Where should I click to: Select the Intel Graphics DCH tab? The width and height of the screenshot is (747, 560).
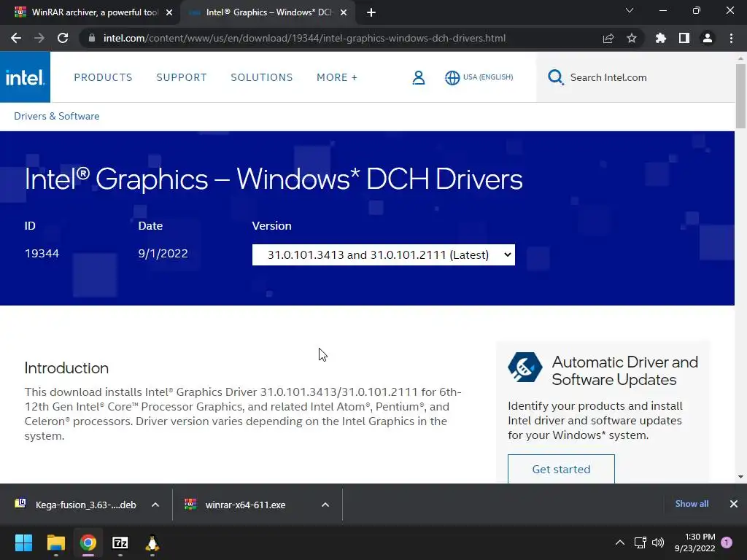[267, 12]
